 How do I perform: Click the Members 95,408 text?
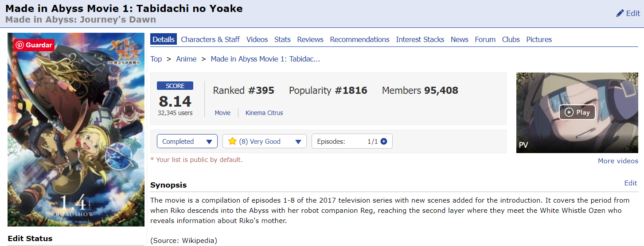click(x=420, y=91)
